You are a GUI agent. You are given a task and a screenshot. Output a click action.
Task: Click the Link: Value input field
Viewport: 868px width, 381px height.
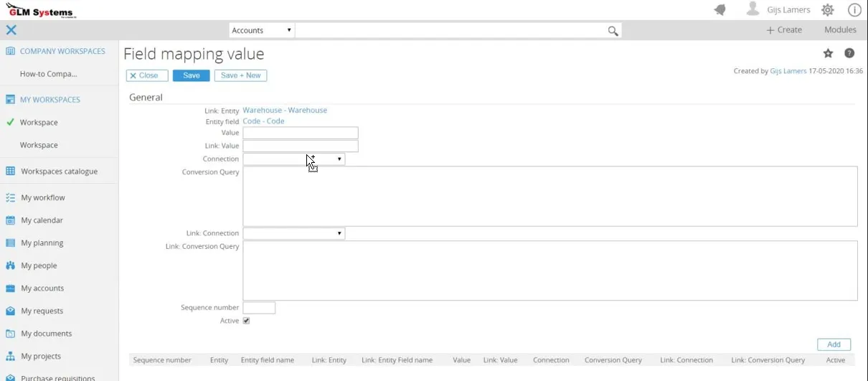point(301,146)
